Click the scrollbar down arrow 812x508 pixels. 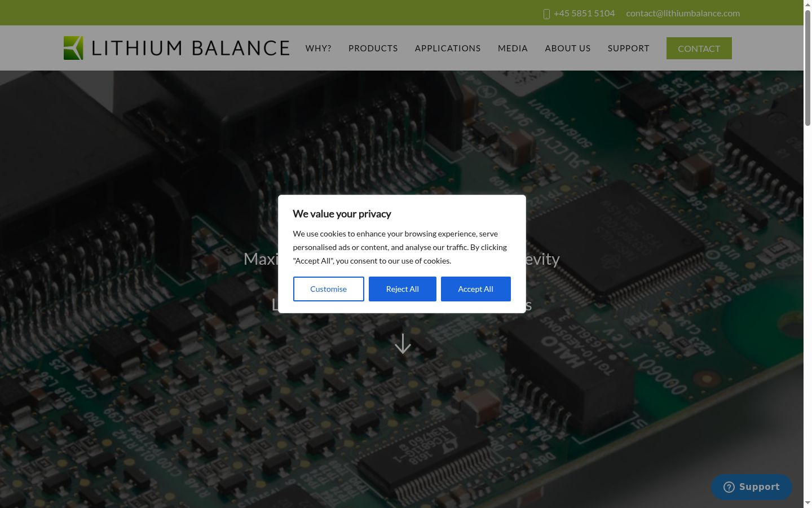click(x=807, y=503)
